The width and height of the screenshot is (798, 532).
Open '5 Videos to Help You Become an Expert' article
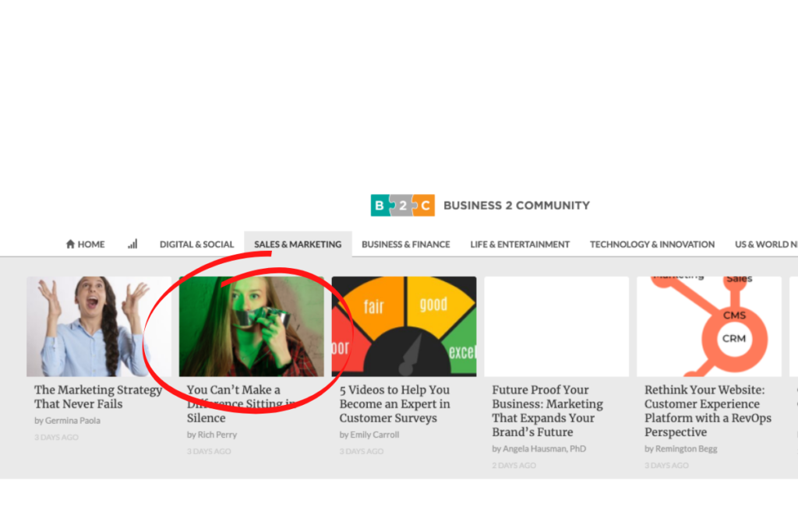click(395, 403)
